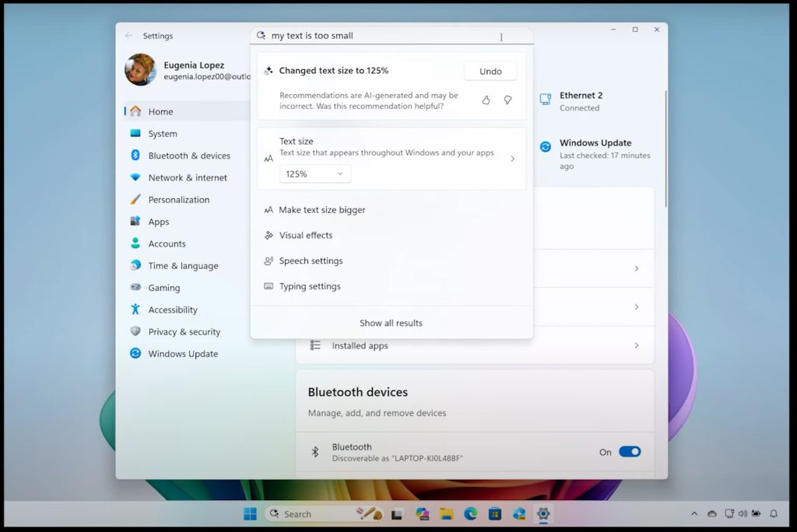Open the 125% text size dropdown

314,174
